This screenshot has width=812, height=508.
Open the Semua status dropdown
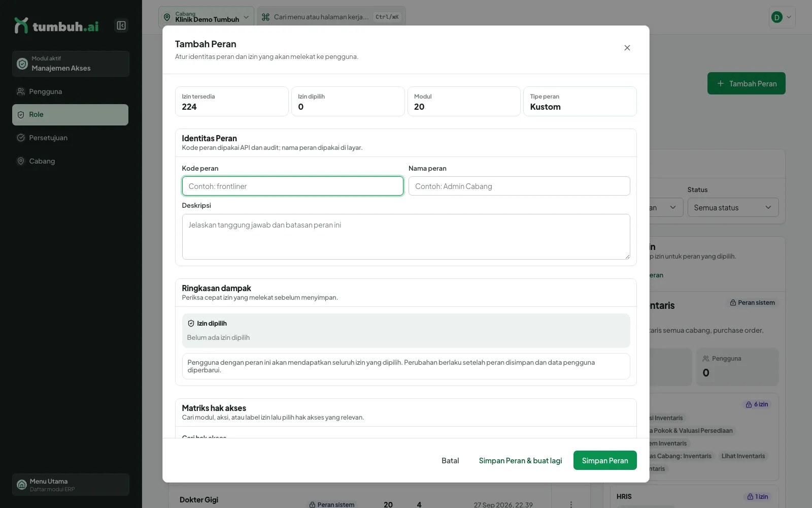(x=733, y=207)
